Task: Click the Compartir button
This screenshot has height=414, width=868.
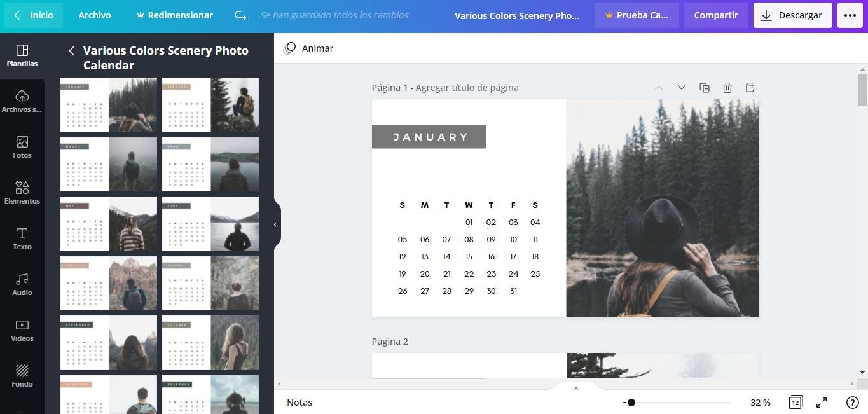Action: [x=715, y=15]
